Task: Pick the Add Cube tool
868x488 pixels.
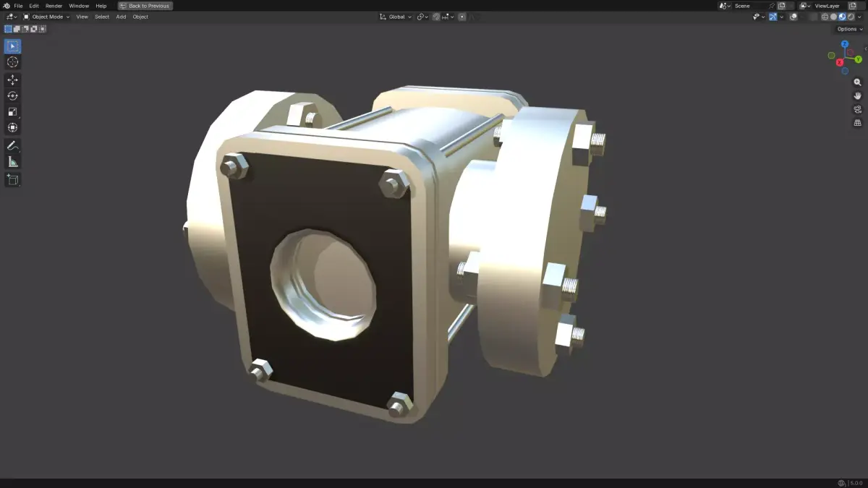Action: tap(12, 179)
